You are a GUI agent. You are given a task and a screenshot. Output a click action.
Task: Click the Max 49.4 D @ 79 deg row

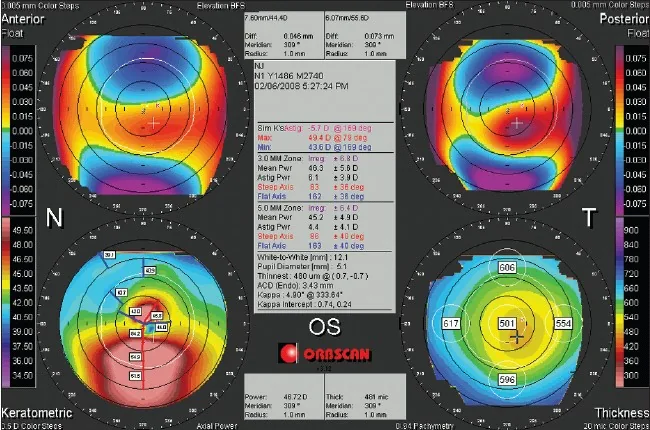(312, 138)
